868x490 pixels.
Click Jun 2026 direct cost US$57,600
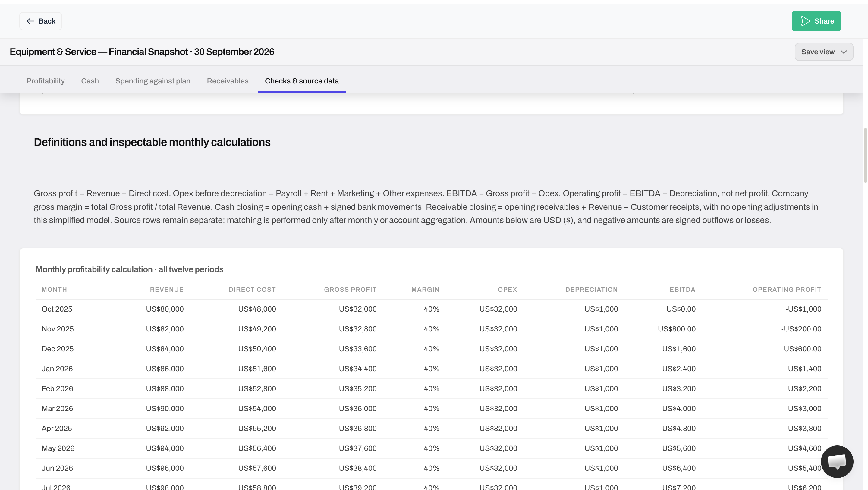tap(257, 468)
